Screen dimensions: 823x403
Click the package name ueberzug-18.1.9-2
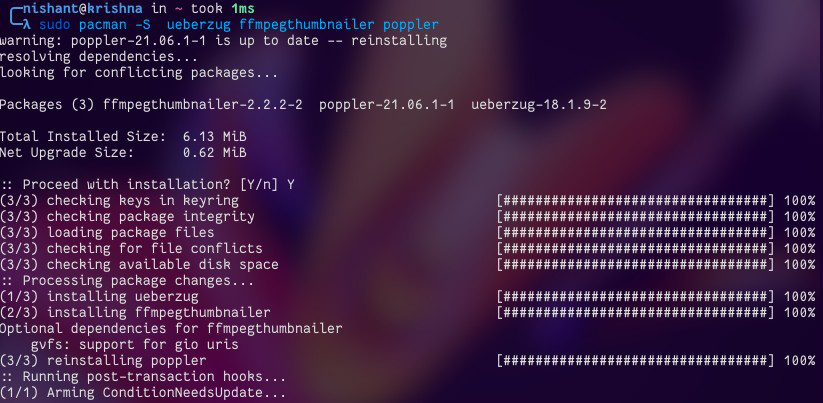tap(539, 105)
